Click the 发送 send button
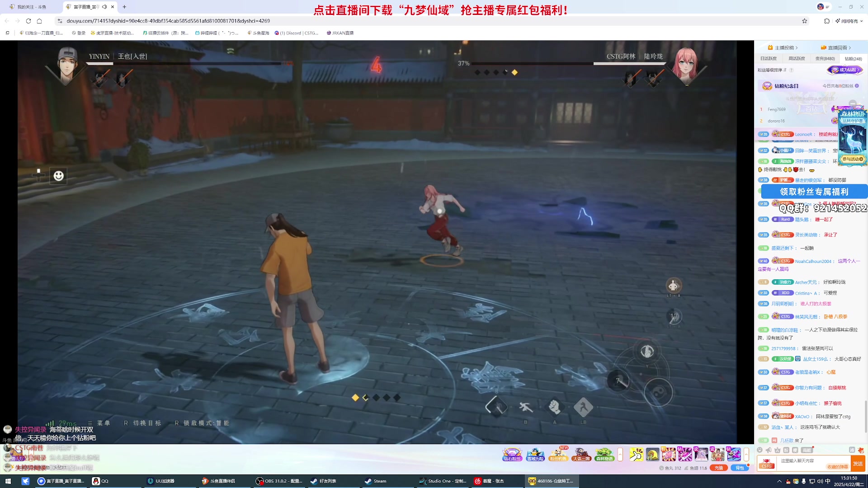This screenshot has width=868, height=488. [x=858, y=464]
